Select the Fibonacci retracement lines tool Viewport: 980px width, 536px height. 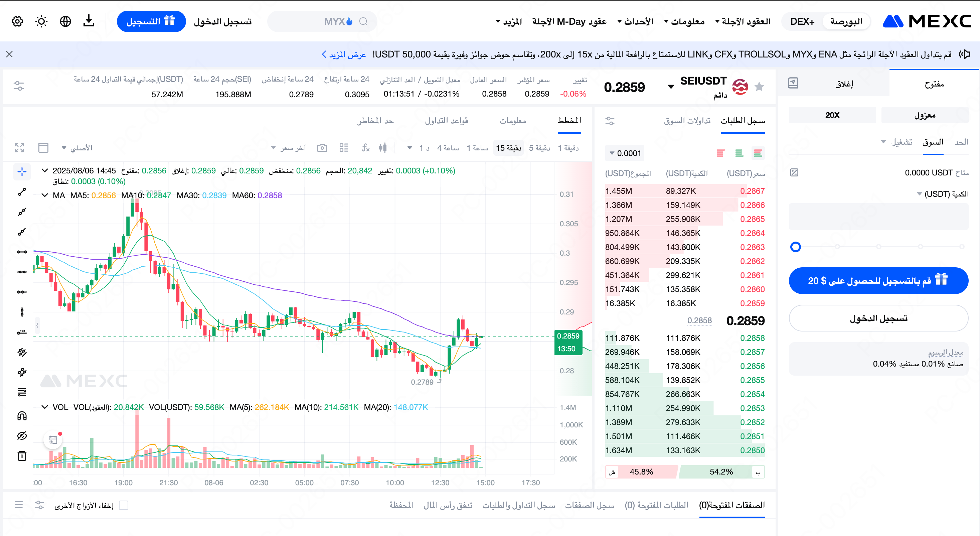[x=22, y=392]
